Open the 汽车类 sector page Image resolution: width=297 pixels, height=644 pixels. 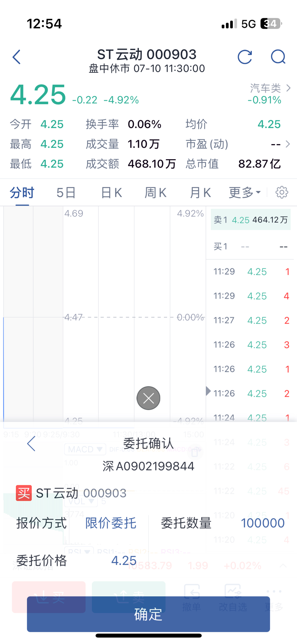coord(270,88)
